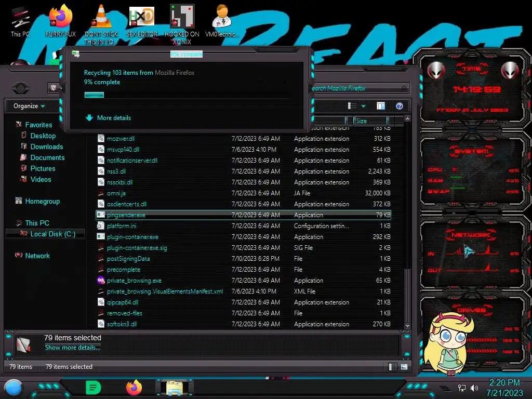Select the mozwer.dll file

point(243,138)
